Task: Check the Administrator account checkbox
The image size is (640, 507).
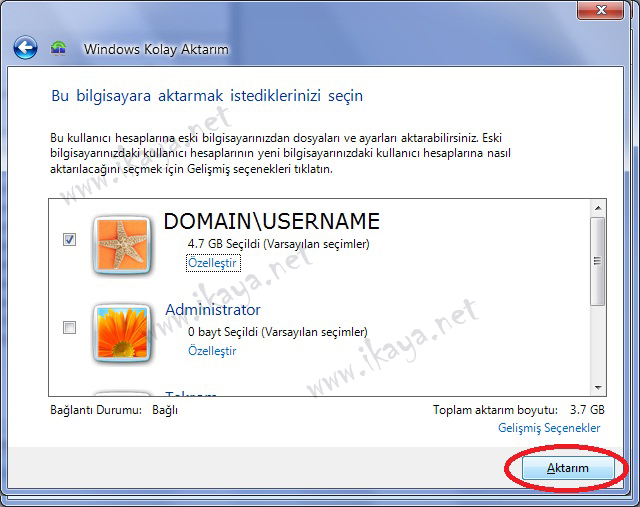Action: (x=69, y=327)
